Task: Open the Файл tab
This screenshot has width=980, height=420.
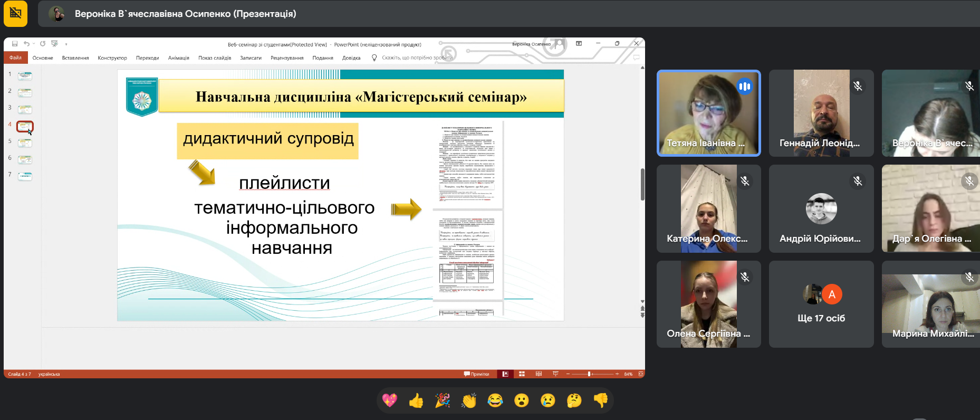Action: click(x=15, y=58)
